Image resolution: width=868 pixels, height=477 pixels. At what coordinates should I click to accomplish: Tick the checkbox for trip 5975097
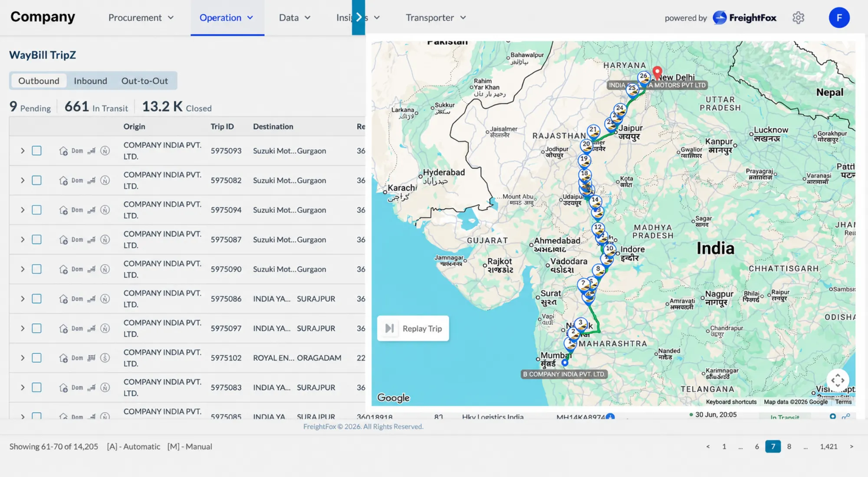37,329
